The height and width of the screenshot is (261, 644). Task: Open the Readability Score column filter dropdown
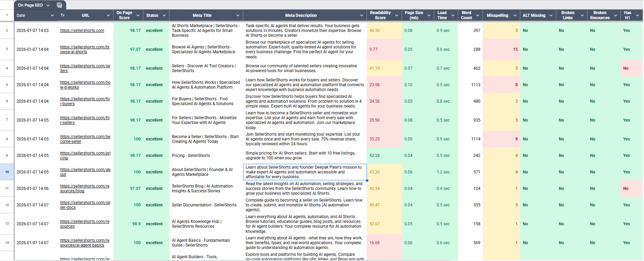tap(396, 15)
